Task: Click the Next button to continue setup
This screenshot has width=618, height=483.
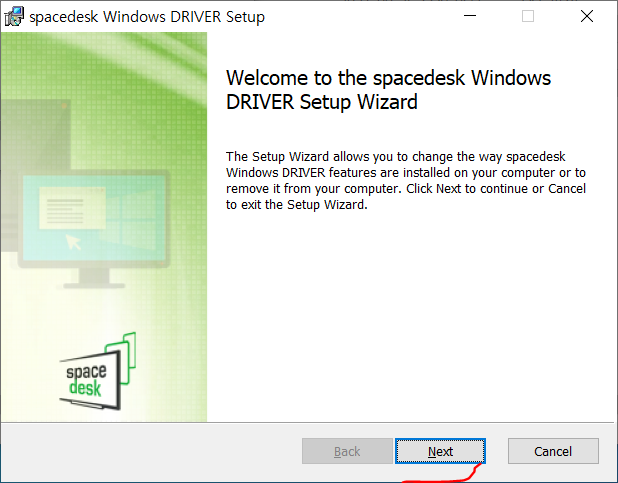Action: point(440,451)
